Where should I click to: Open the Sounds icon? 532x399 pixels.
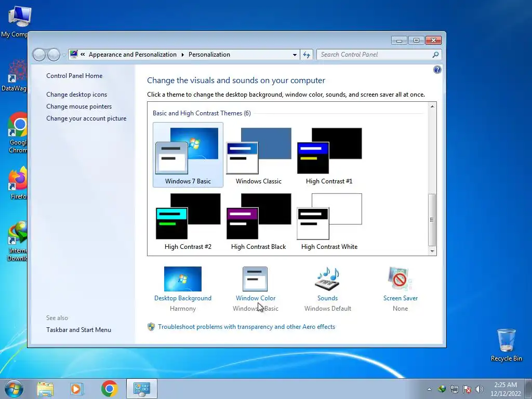tap(327, 279)
